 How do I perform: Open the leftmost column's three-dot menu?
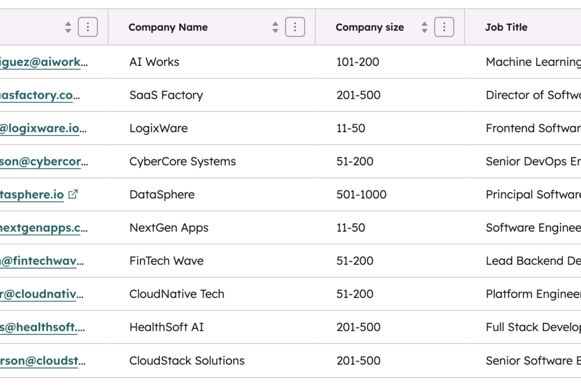tap(88, 27)
